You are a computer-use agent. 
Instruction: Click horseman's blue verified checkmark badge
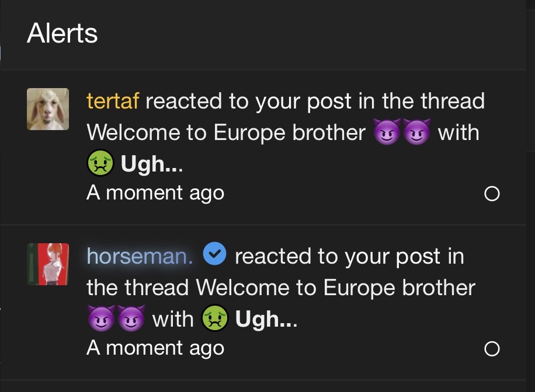pos(214,254)
